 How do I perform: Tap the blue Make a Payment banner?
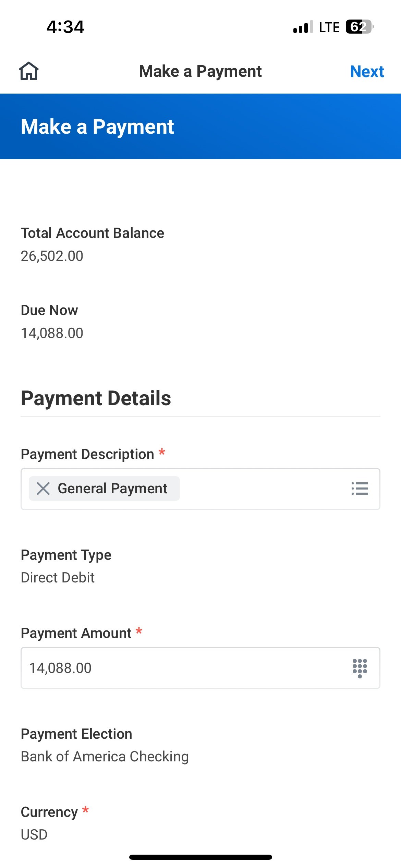point(200,126)
